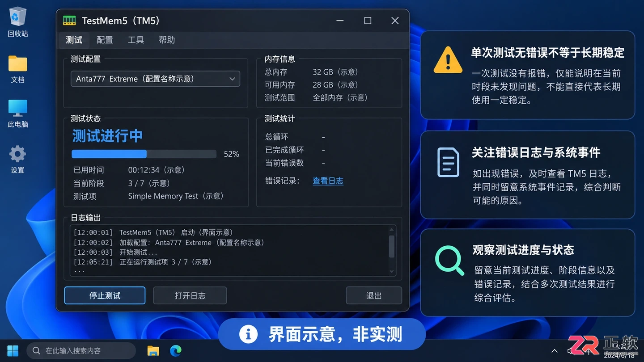Screen dimensions: 644x362
Task: Click the 停止测试 button
Action: pos(105,295)
